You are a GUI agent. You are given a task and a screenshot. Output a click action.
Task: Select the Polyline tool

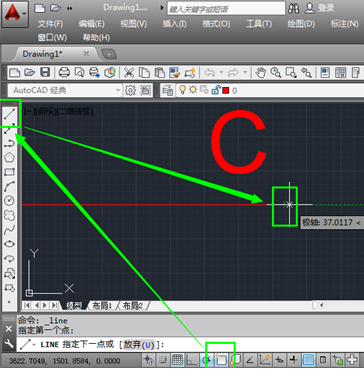(9, 144)
